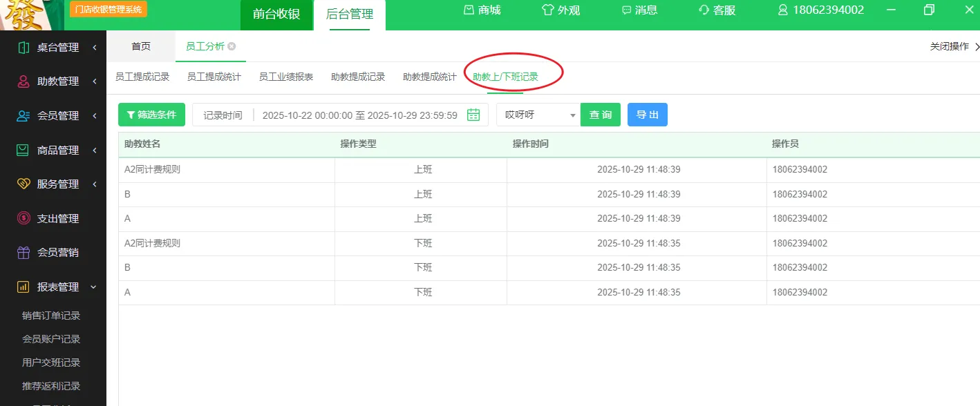Expand the 关闭操作 menu
Screen dimensions: 980x406
click(x=954, y=47)
